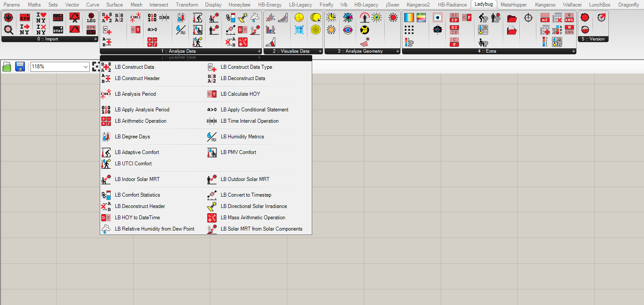Add the LB UTCI Comfort component
The width and height of the screenshot is (644, 305).
133,163
